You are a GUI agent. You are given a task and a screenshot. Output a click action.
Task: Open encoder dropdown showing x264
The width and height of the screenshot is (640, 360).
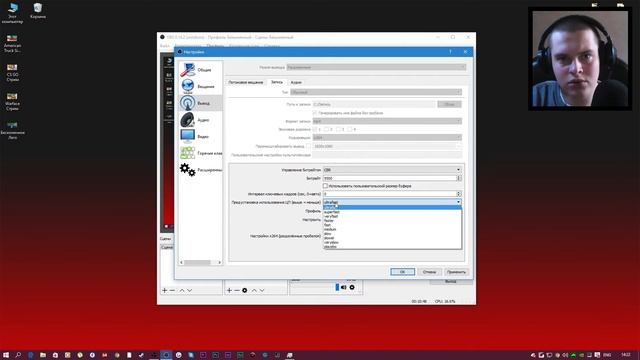pos(387,138)
